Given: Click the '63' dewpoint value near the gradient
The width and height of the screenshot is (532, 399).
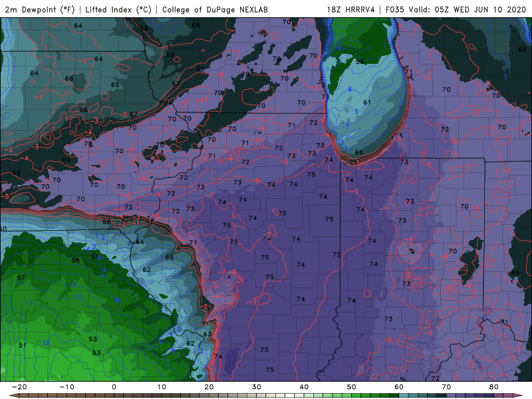Looking at the screenshot, I should click(207, 334).
